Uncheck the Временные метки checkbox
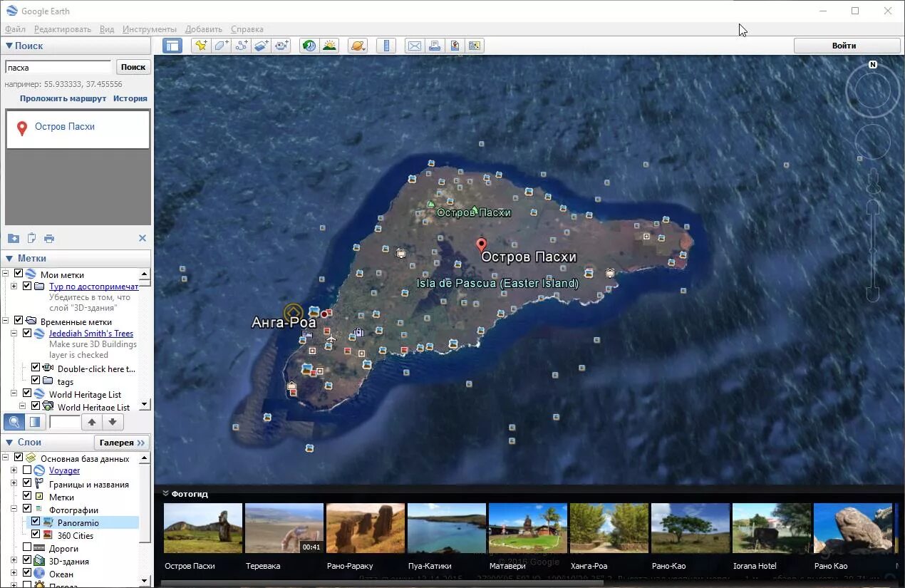Image resolution: width=905 pixels, height=588 pixels. coord(19,321)
